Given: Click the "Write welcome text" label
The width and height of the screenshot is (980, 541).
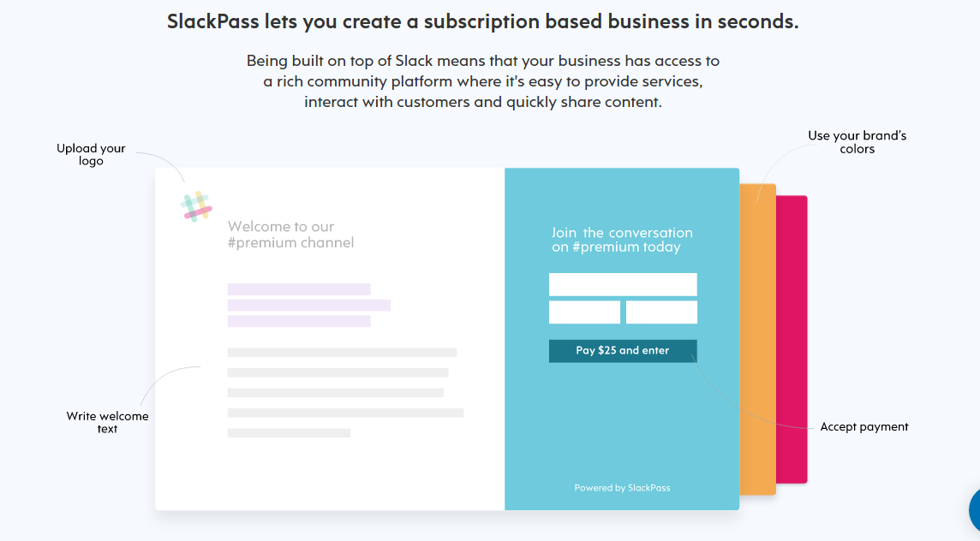Looking at the screenshot, I should (108, 422).
